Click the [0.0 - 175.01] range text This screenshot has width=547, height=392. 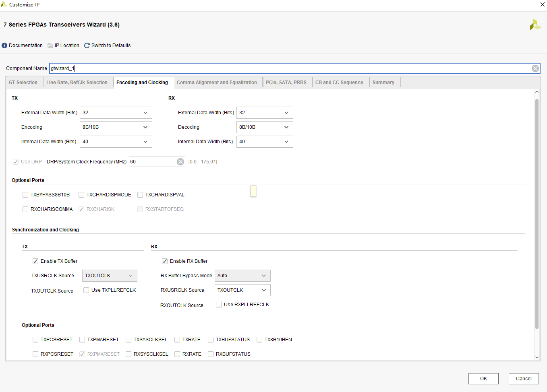(203, 162)
